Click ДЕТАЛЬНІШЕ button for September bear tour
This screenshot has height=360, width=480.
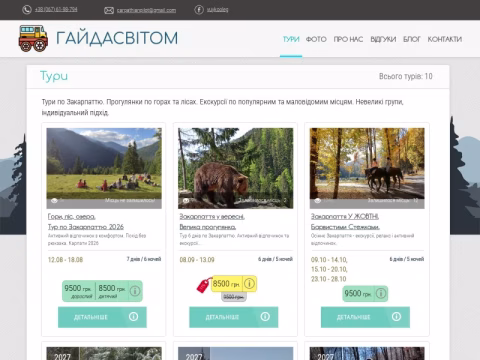234,317
